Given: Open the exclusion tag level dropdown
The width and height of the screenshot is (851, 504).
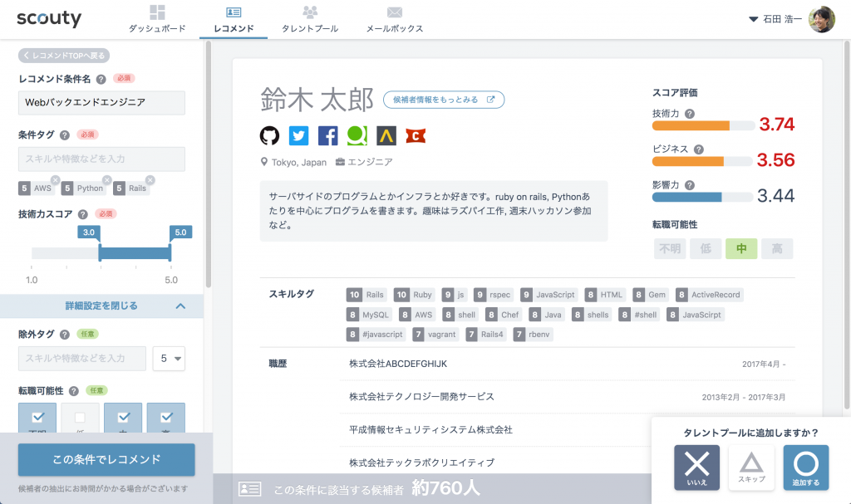Looking at the screenshot, I should (169, 359).
